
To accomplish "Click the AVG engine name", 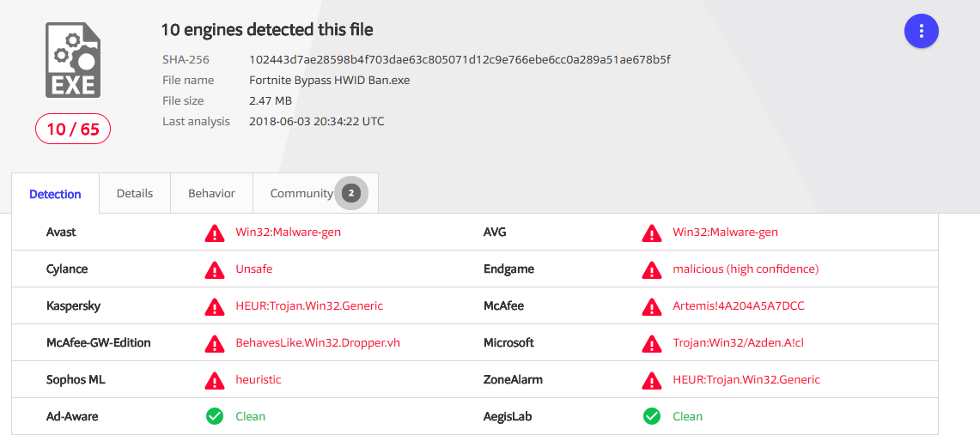I will [x=495, y=233].
